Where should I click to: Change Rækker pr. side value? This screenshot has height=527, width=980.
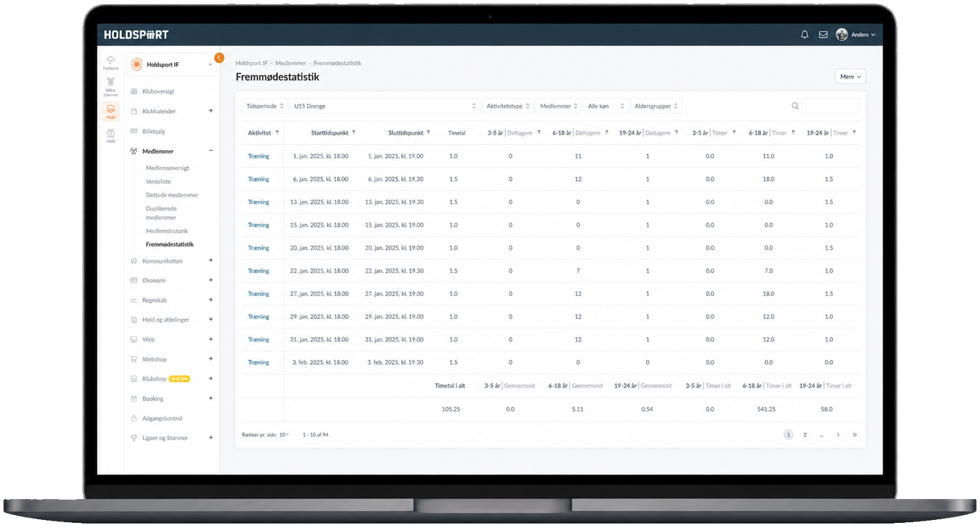tap(283, 435)
